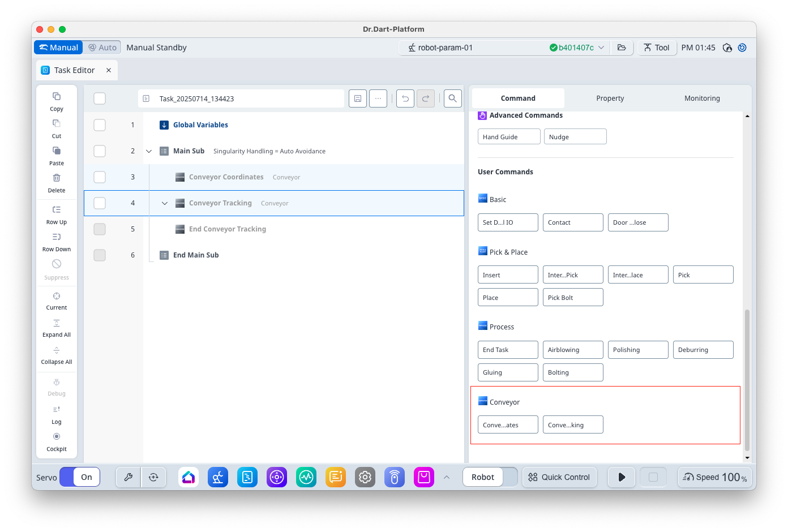
Task: Open the Cockpit icon
Action: (x=57, y=437)
